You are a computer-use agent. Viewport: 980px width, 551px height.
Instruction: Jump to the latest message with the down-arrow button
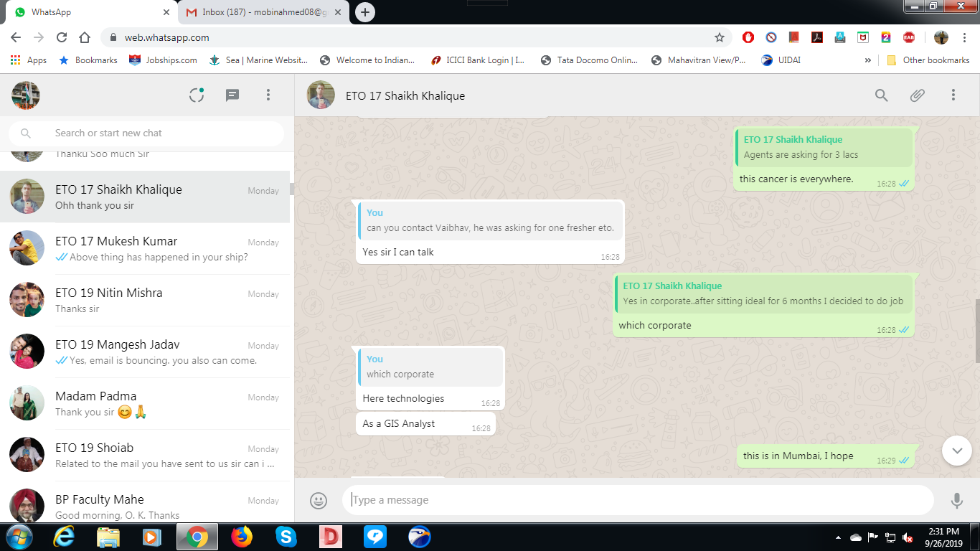tap(956, 451)
